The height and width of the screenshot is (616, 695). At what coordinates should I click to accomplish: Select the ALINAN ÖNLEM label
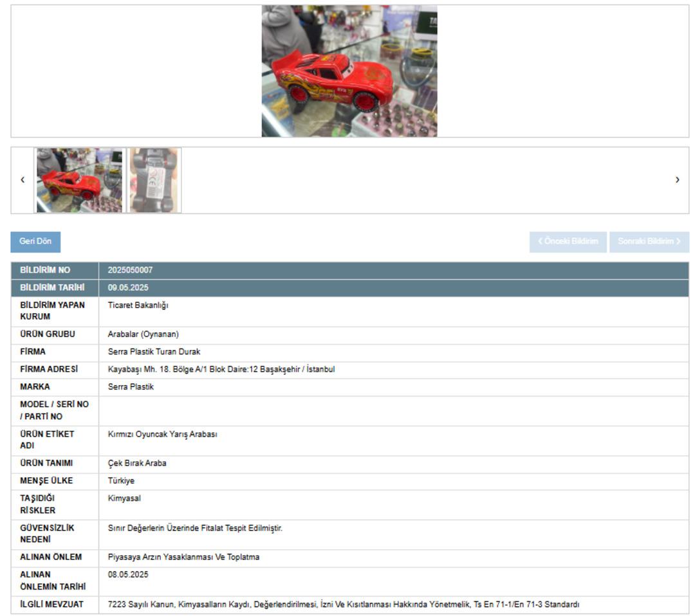pyautogui.click(x=51, y=557)
